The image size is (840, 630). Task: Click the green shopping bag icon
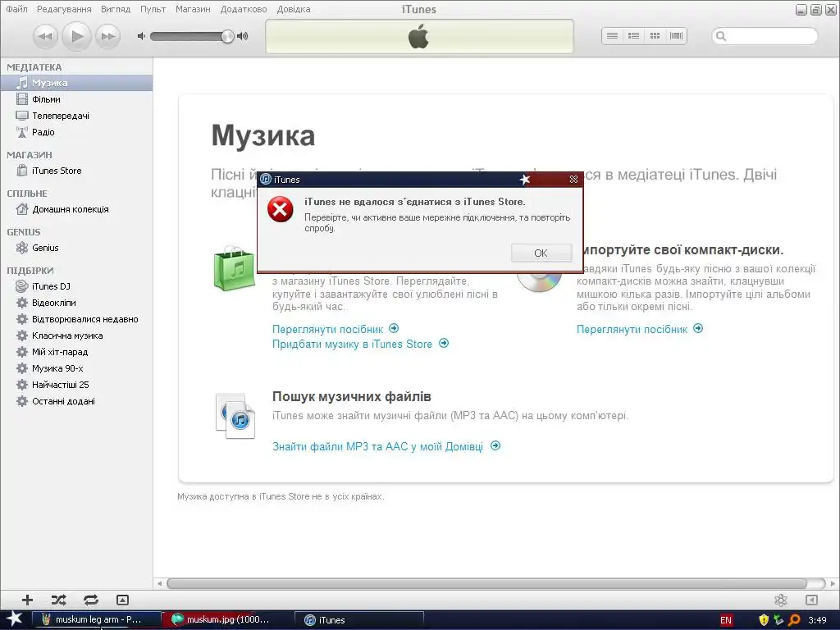(x=234, y=268)
